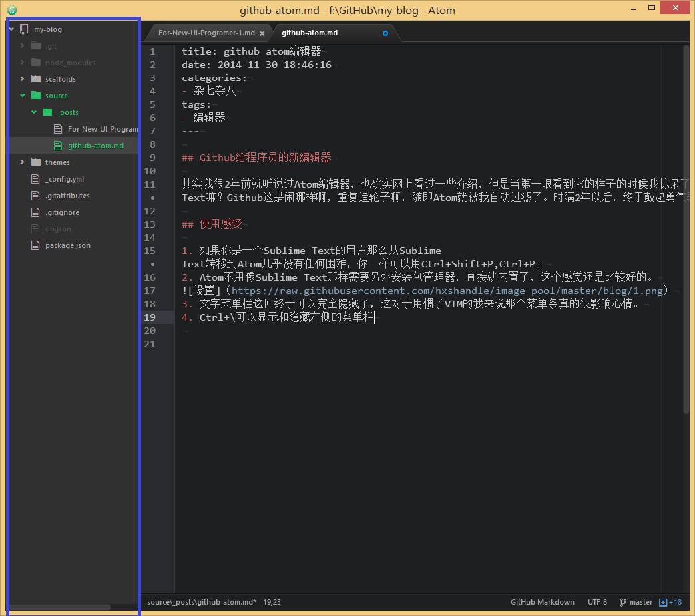Viewport: 695px width, 616px height.
Task: Click file path source\_posts\github-atom.md*
Action: [x=202, y=602]
